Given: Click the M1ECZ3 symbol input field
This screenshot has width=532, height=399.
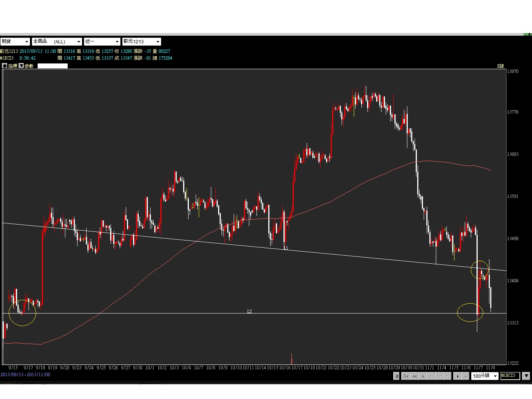Looking at the screenshot, I should click(x=510, y=376).
